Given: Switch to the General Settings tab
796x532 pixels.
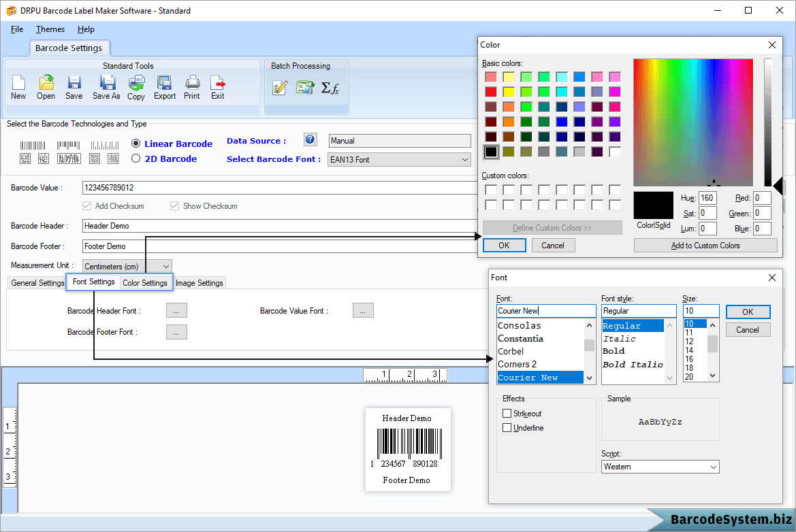Looking at the screenshot, I should (37, 283).
